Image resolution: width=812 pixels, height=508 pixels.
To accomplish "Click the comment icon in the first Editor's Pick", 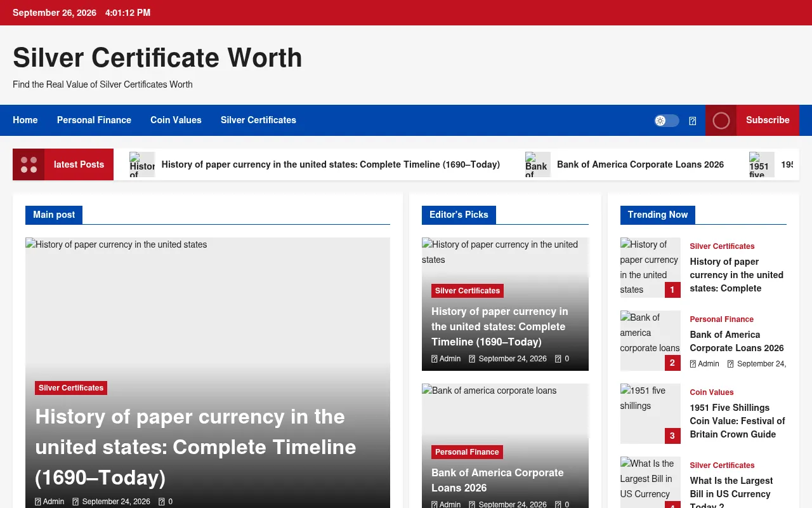I will click(558, 359).
